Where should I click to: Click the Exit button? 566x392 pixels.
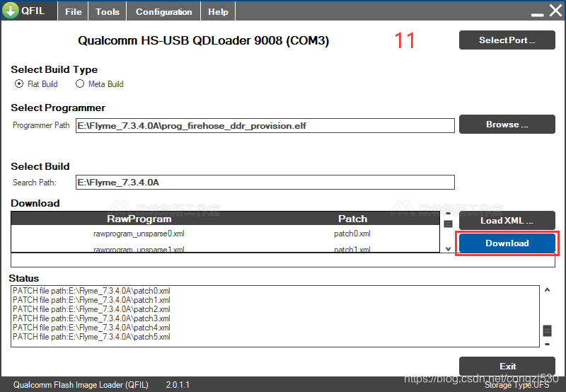[507, 366]
